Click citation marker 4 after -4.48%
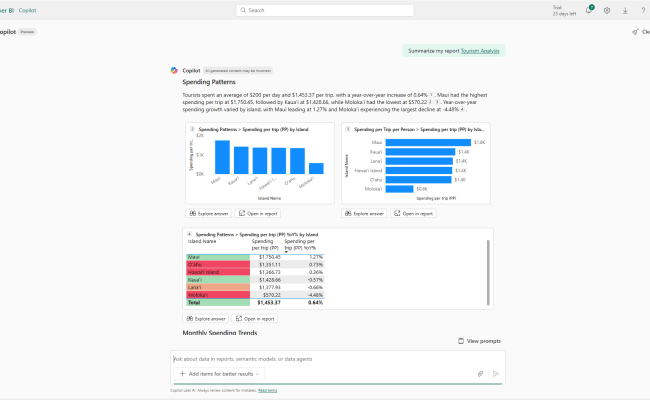The height and width of the screenshot is (400, 650). [462, 109]
